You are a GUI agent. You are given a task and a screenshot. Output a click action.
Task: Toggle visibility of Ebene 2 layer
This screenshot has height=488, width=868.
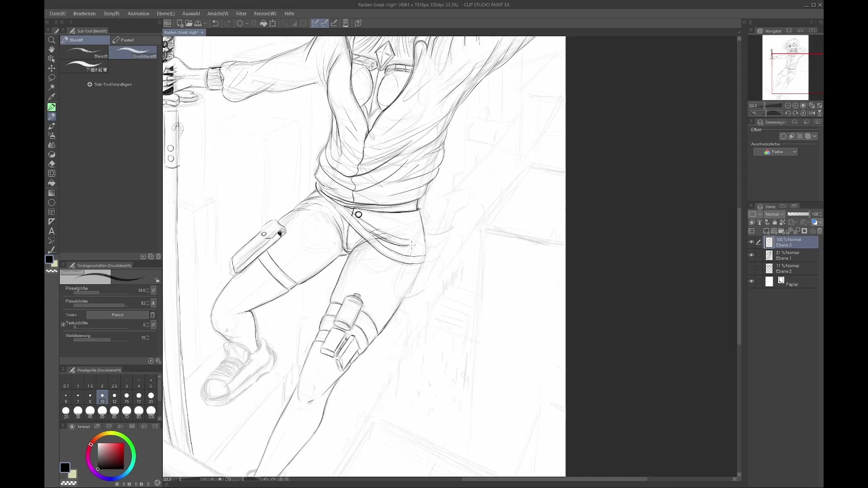[x=751, y=268]
